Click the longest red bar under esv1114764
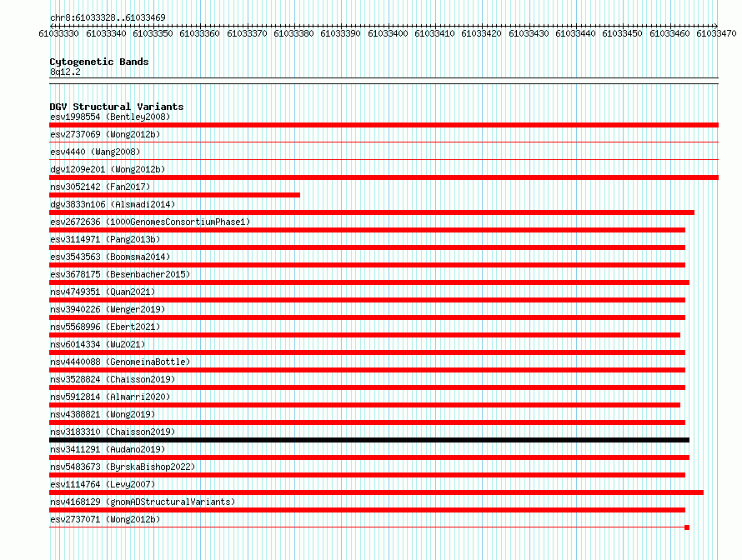 (376, 492)
